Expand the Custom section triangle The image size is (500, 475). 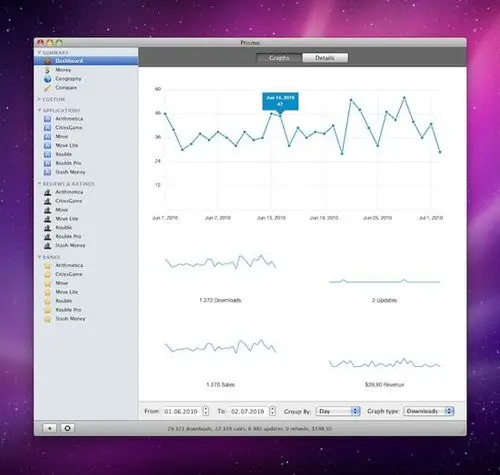[39, 99]
